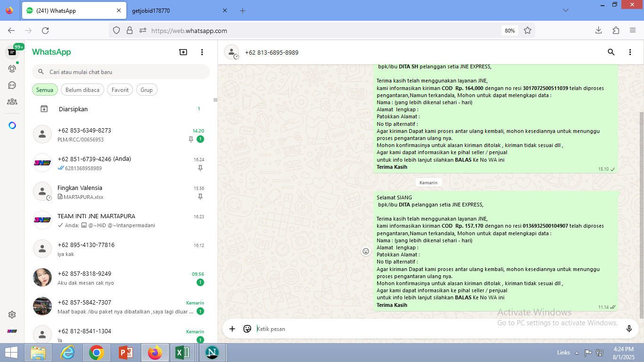
Task: Open the emoji and sticker picker
Action: [247, 329]
